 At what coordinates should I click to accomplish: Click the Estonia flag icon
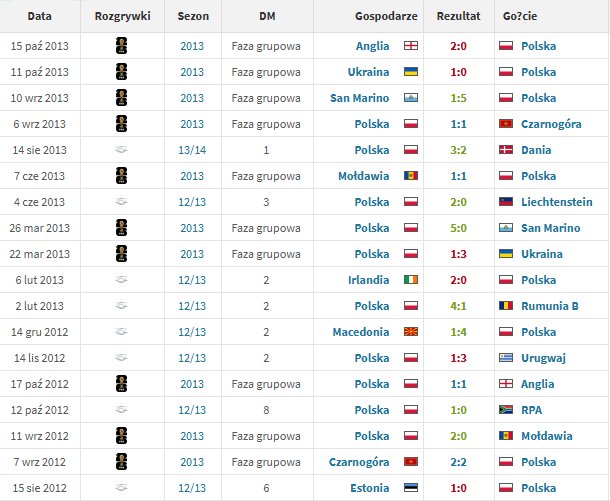[x=411, y=488]
